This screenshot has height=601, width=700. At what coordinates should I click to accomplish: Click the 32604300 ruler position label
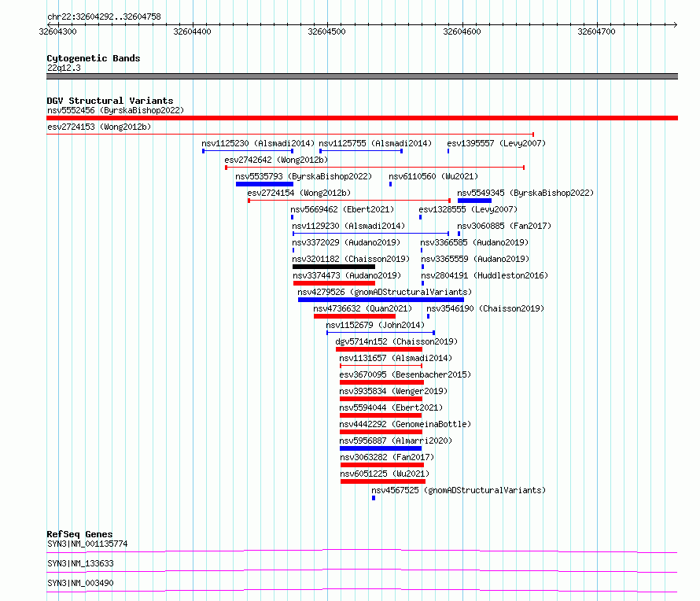(57, 31)
